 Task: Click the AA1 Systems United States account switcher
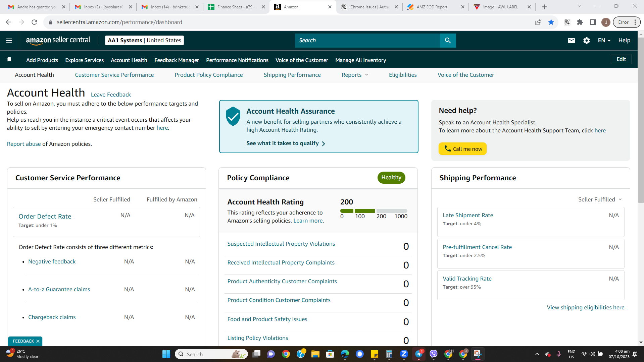point(144,40)
